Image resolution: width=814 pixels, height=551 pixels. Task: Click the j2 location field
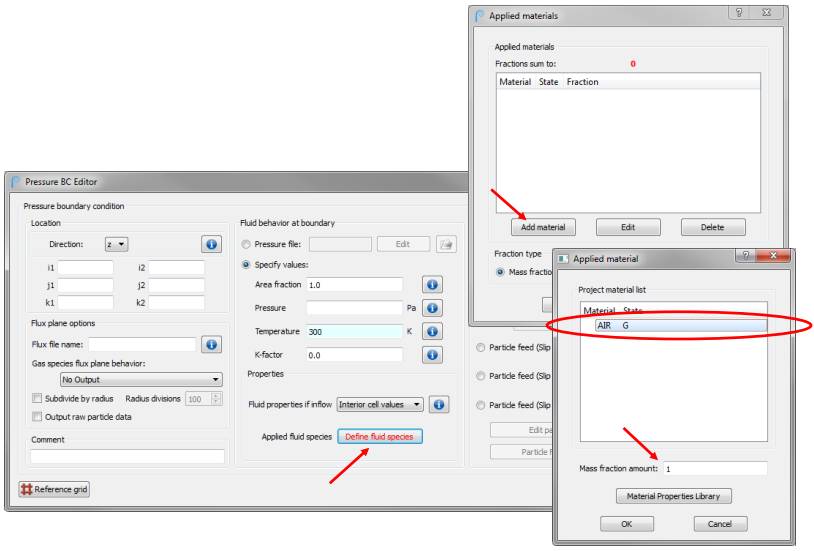tap(177, 285)
